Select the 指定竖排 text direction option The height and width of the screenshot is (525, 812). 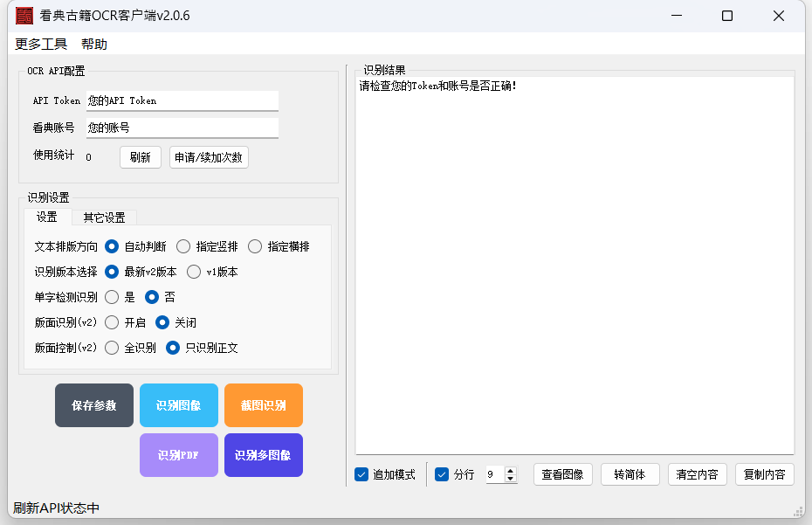[183, 246]
